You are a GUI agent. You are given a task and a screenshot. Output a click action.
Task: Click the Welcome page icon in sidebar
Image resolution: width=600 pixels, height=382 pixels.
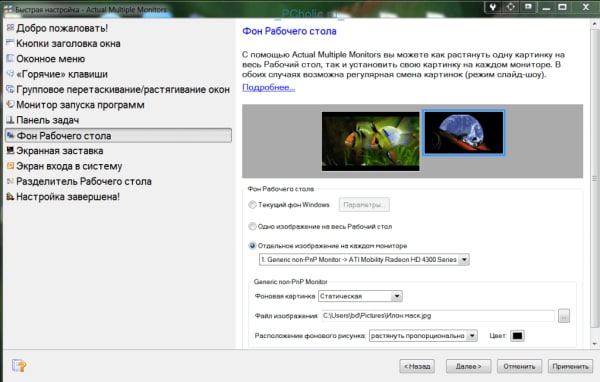(x=10, y=28)
